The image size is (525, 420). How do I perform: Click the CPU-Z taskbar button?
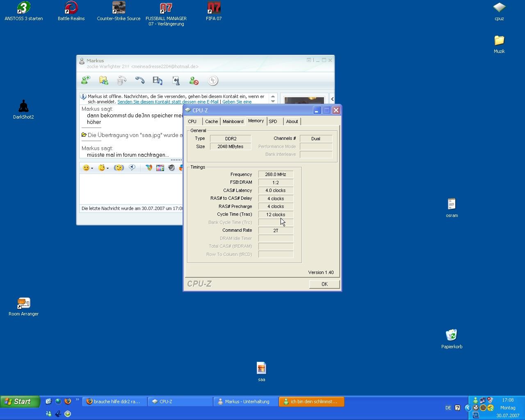click(180, 402)
